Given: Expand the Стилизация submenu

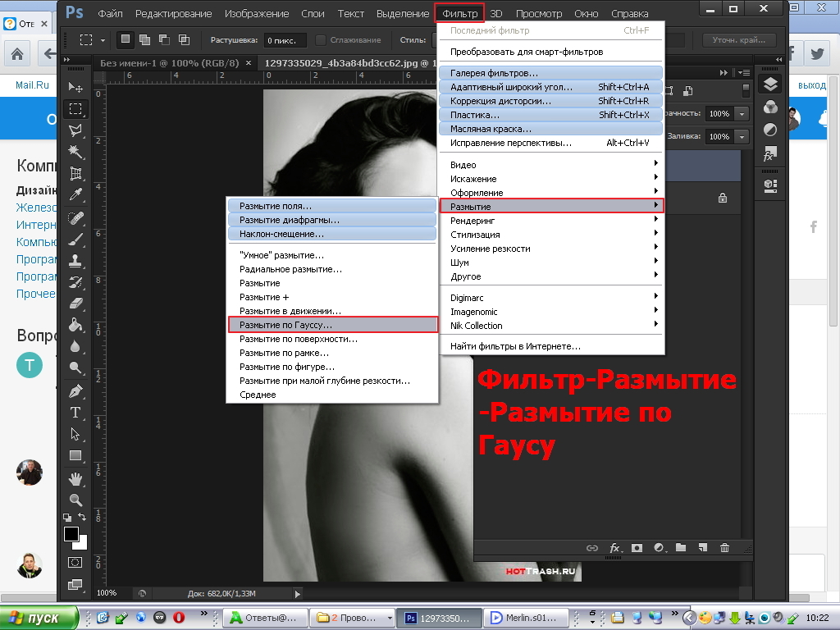Looking at the screenshot, I should [x=551, y=234].
